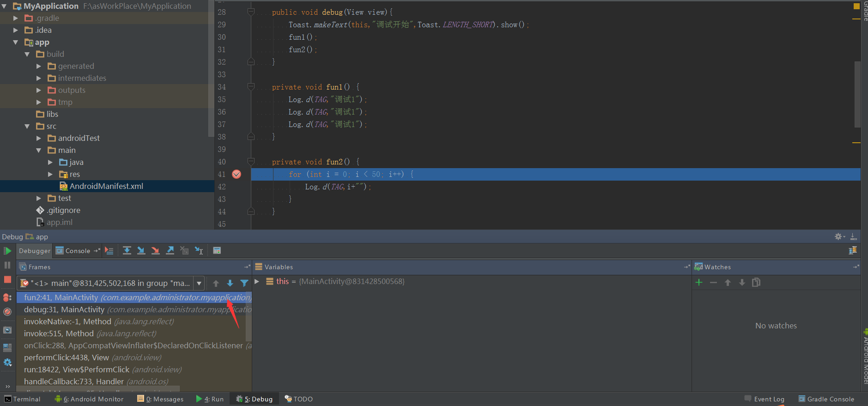Open the Event Log
This screenshot has width=868, height=406.
tap(765, 399)
